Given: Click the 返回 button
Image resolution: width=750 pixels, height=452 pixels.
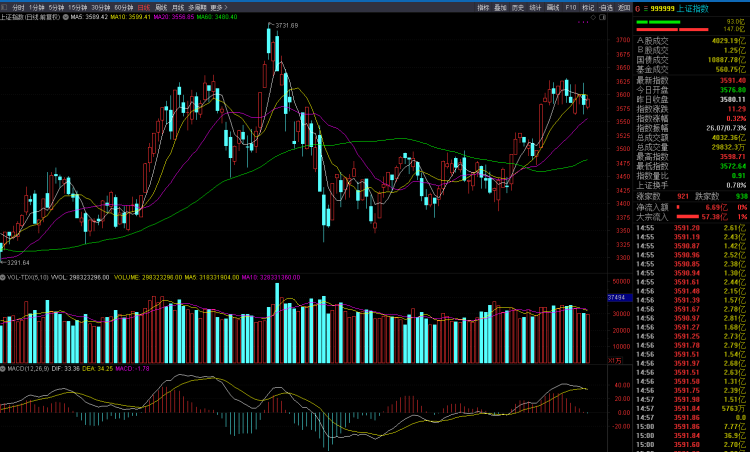Looking at the screenshot, I should coord(624,7).
